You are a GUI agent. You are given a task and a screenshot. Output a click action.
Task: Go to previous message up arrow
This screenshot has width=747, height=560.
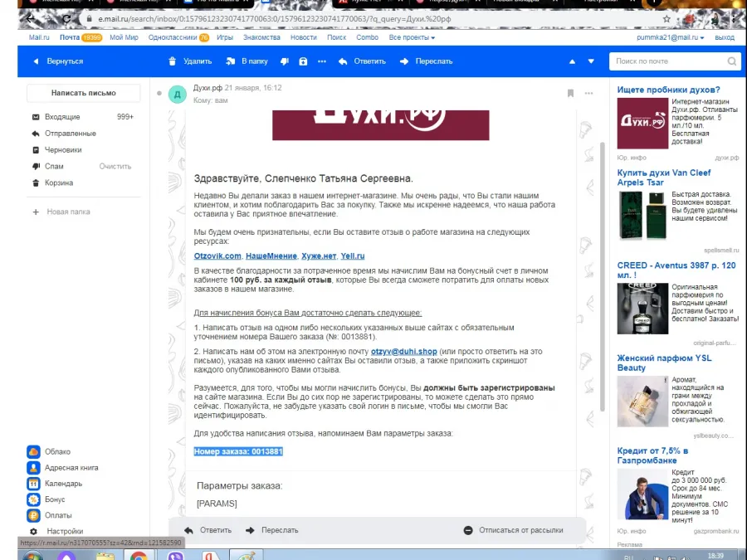pos(572,61)
